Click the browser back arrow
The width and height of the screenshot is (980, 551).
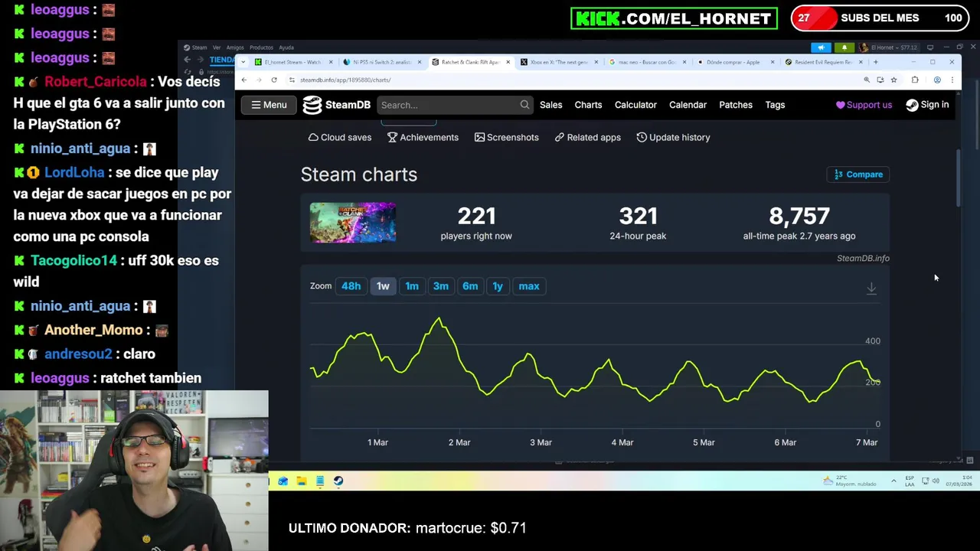click(x=244, y=80)
